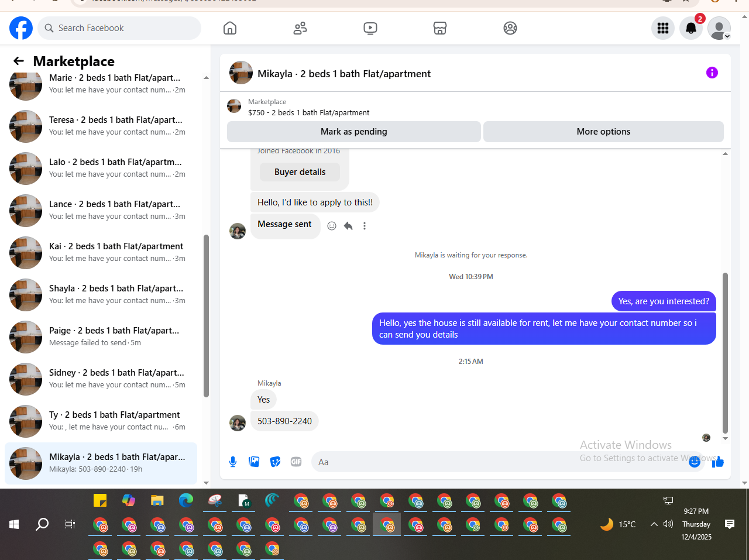The width and height of the screenshot is (749, 560).
Task: Open Lalo's conversation
Action: pyautogui.click(x=101, y=168)
